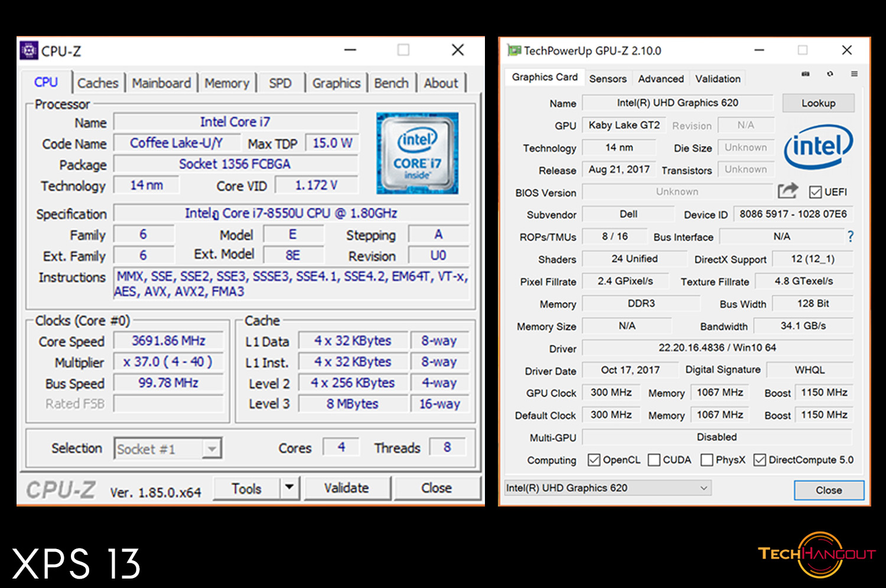
Task: Open the Memory tab in CPU-Z
Action: tap(227, 83)
